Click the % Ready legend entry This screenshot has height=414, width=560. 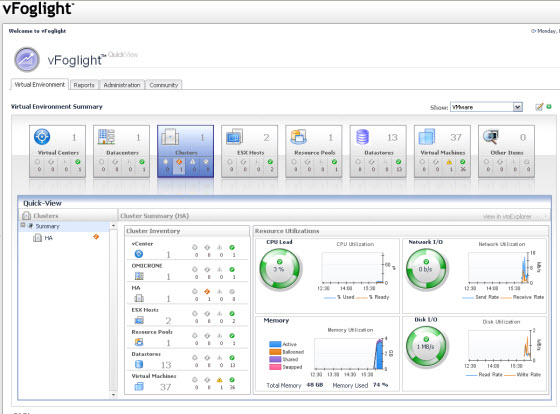372,297
